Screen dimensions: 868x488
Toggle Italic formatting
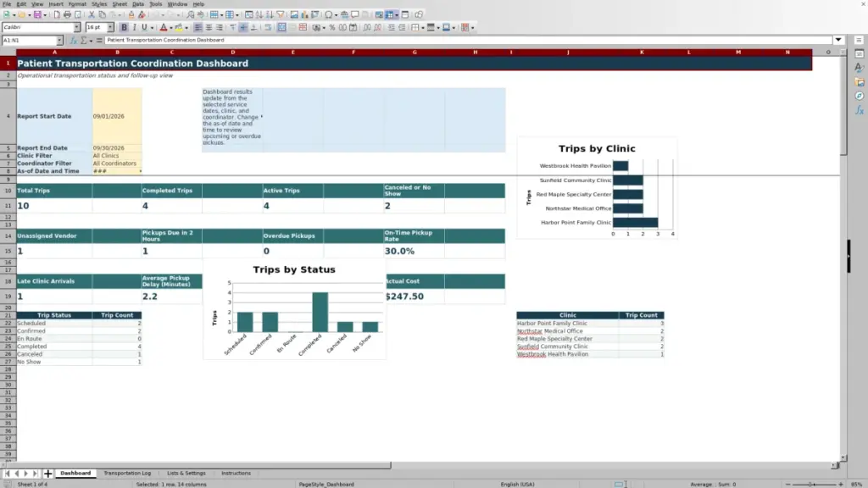coord(135,27)
